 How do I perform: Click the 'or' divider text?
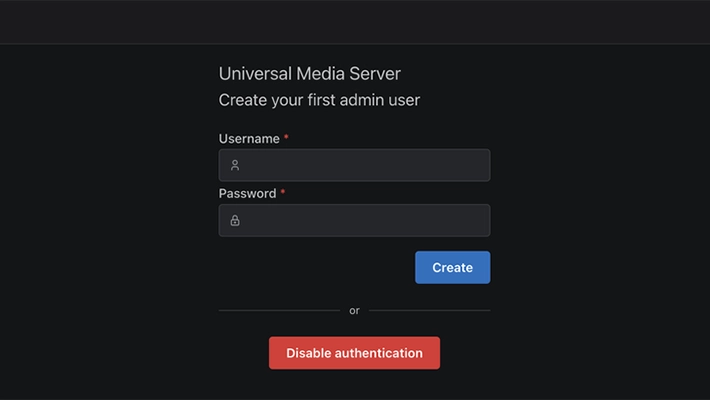click(x=355, y=311)
